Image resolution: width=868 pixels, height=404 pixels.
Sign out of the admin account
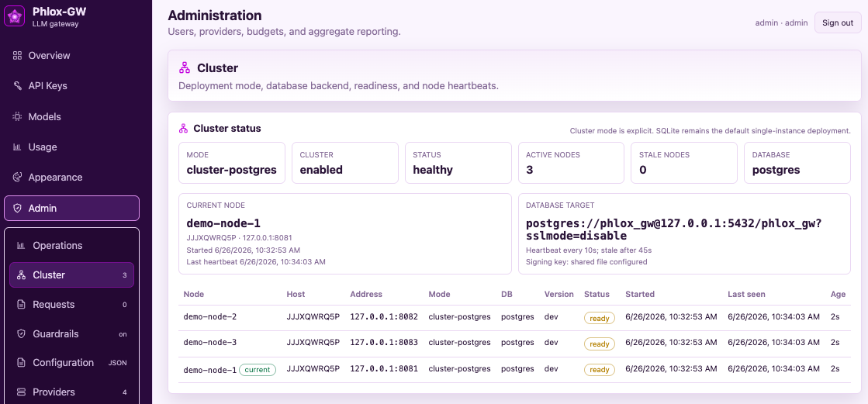click(x=838, y=22)
